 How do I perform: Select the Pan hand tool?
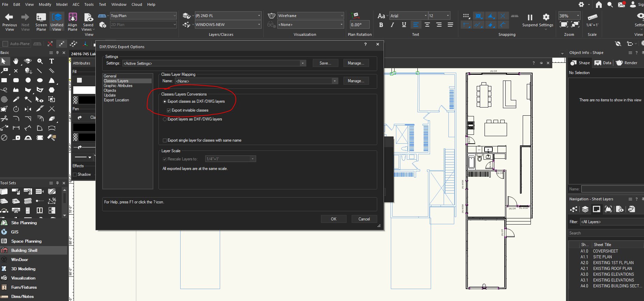(16, 61)
